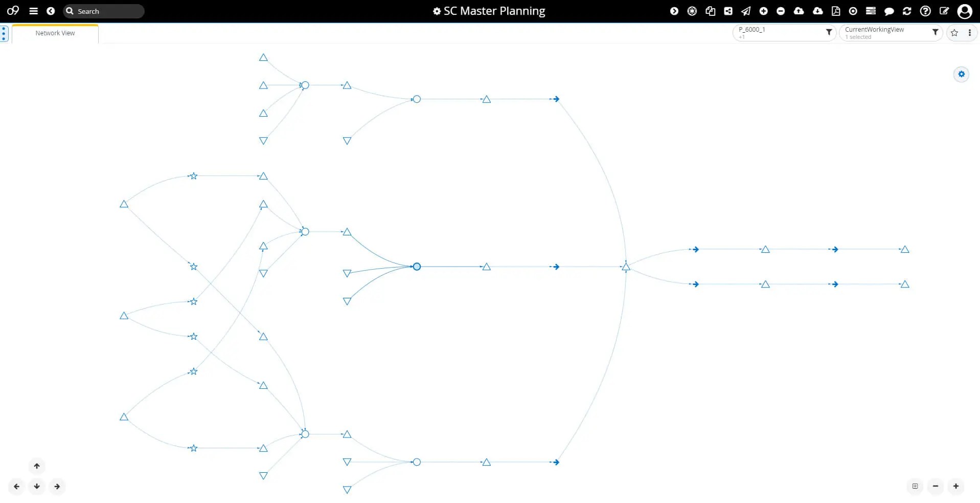Image resolution: width=980 pixels, height=503 pixels.
Task: Zoom out the network with minus button
Action: 936,486
